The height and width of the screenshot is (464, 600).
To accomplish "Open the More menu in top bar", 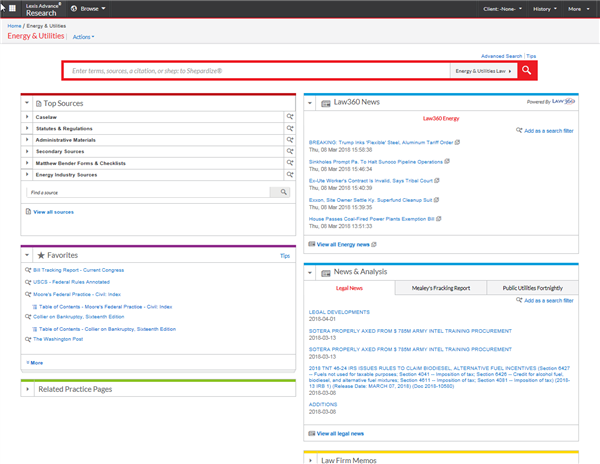I will 579,9.
